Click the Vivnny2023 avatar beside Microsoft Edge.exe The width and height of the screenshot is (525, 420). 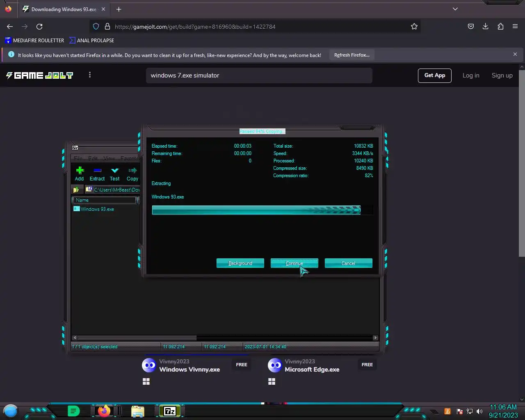coord(274,365)
